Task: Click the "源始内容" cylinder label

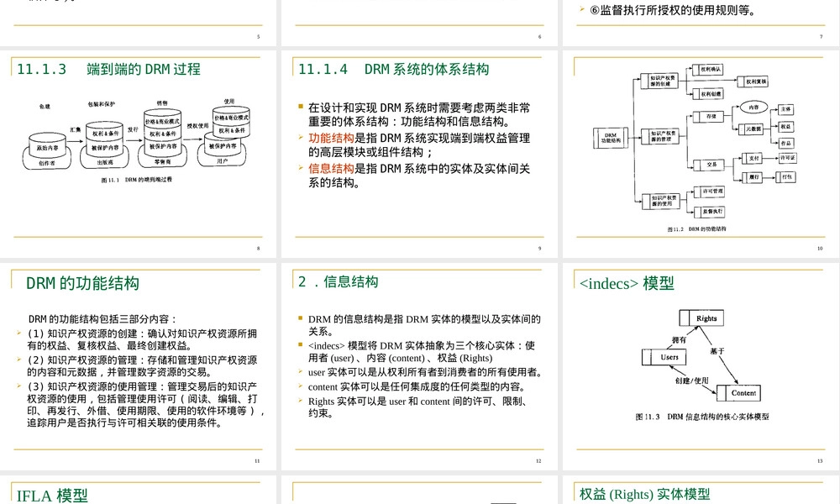Action: click(48, 148)
